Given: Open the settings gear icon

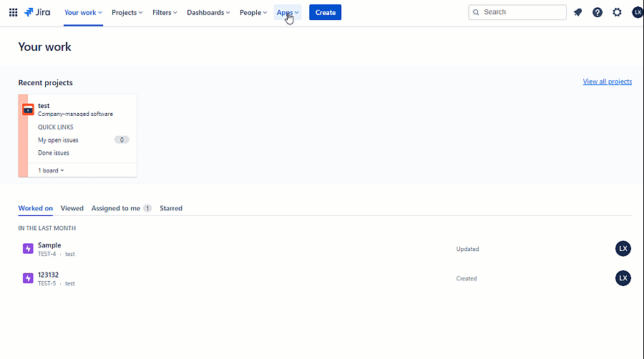Looking at the screenshot, I should click(x=617, y=12).
